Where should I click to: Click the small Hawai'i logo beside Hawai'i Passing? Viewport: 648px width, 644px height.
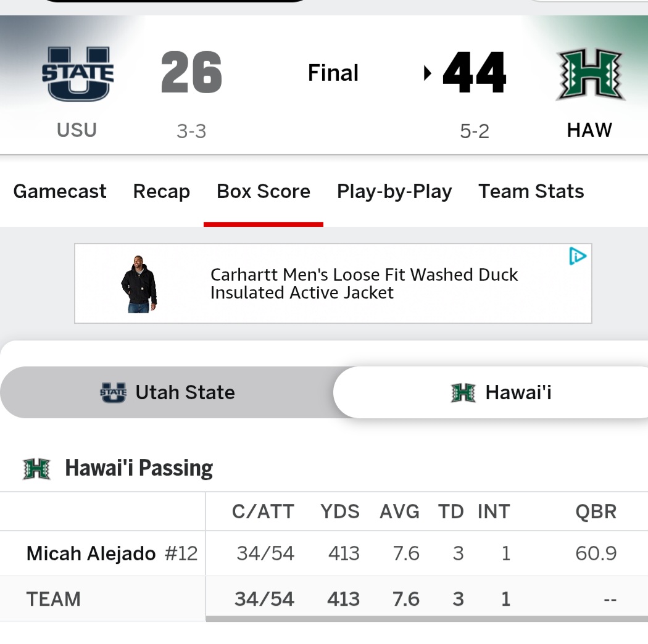click(37, 469)
